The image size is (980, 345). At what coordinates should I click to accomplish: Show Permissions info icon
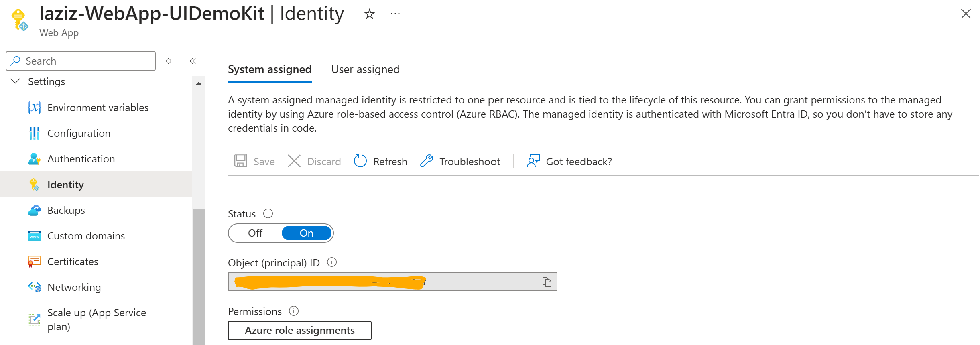coord(294,311)
